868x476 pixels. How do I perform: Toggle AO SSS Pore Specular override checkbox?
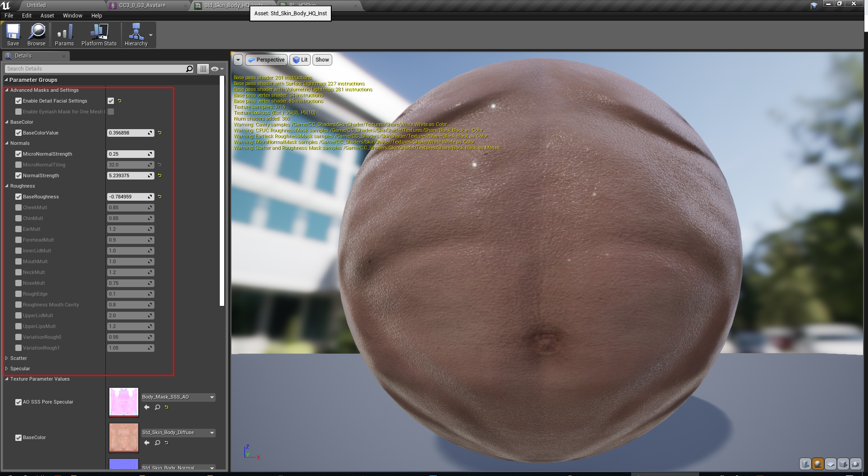[x=18, y=402]
